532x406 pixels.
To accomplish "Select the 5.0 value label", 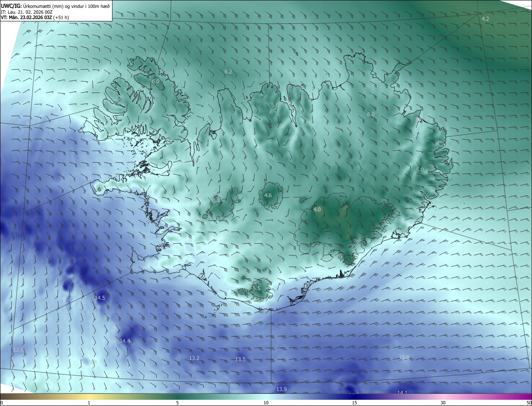I will click(420, 170).
